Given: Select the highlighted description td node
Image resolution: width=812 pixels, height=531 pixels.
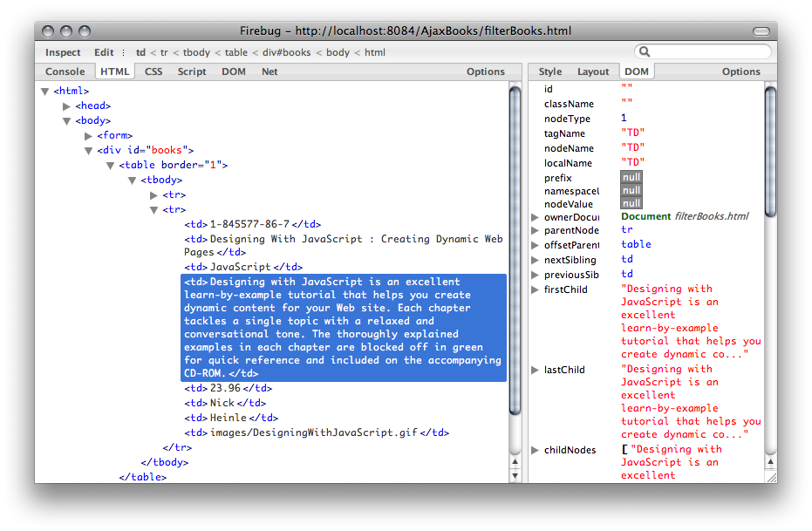Looking at the screenshot, I should 344,328.
